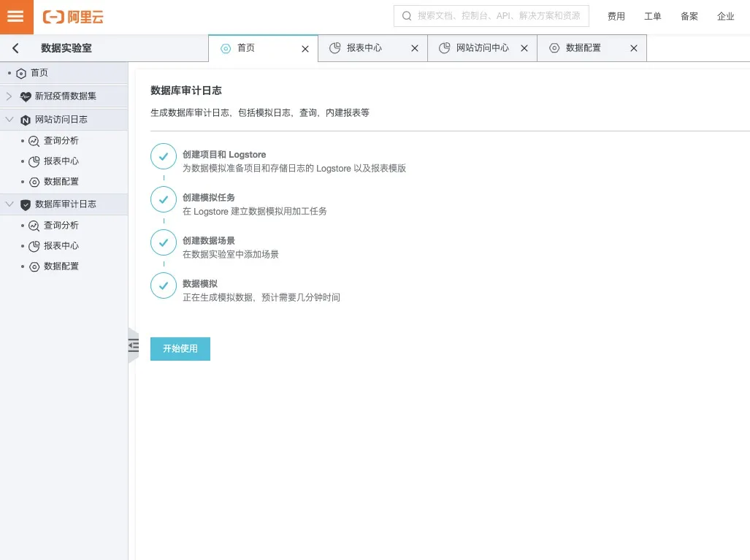The width and height of the screenshot is (750, 560).
Task: Click 数据配置 gear icon under 网站访问日志
Action: point(34,183)
